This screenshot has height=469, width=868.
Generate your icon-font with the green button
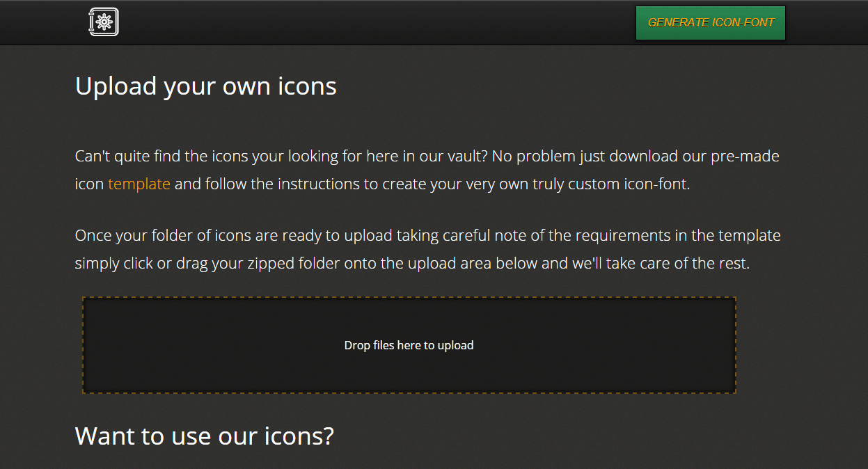(710, 22)
